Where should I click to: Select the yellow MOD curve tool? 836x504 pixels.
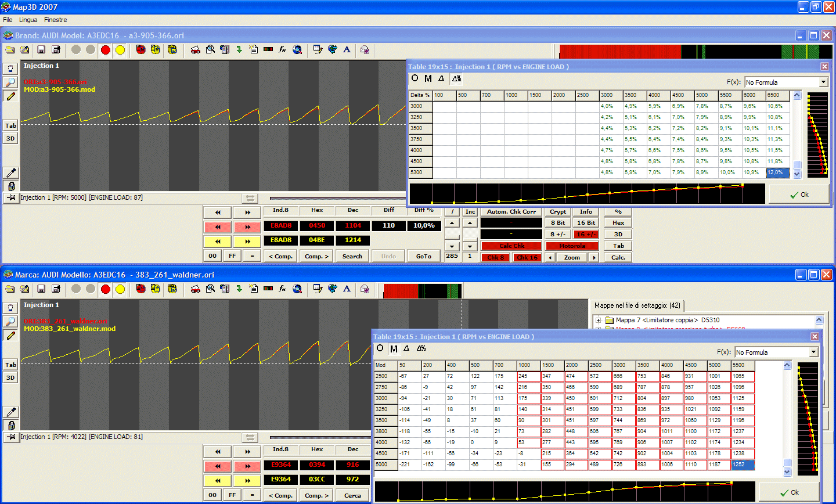[x=120, y=50]
